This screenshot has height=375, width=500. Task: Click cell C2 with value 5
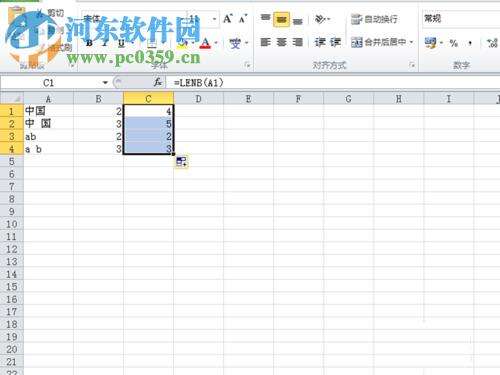pos(148,124)
